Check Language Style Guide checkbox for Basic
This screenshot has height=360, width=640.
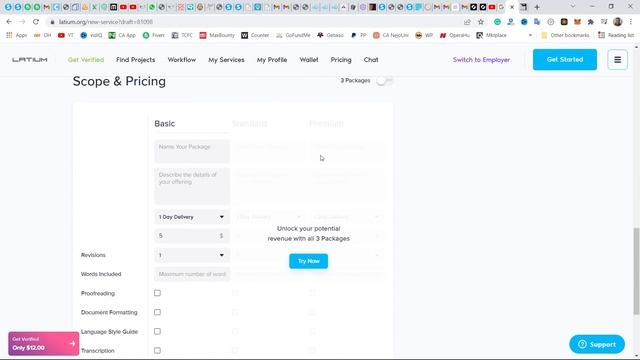157,331
